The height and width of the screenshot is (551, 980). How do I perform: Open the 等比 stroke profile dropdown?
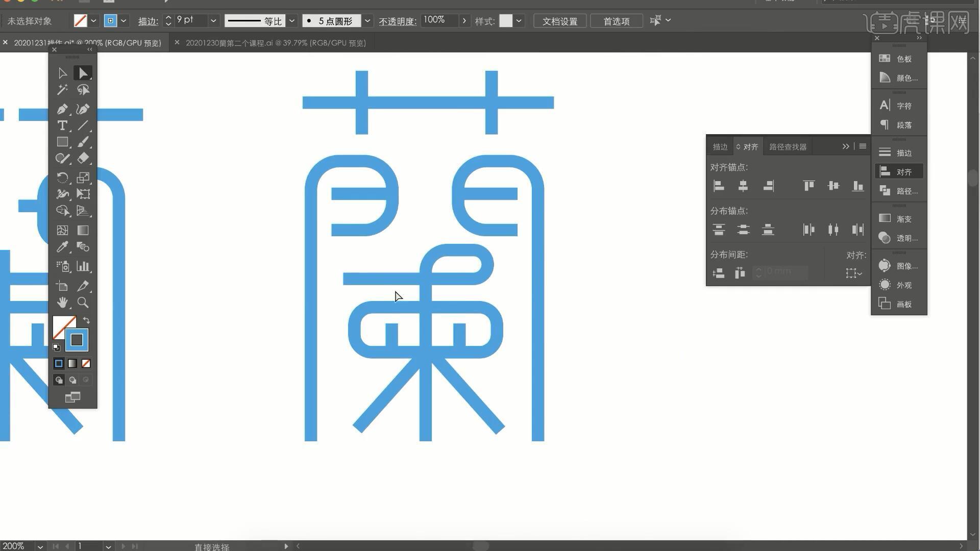[x=291, y=20]
